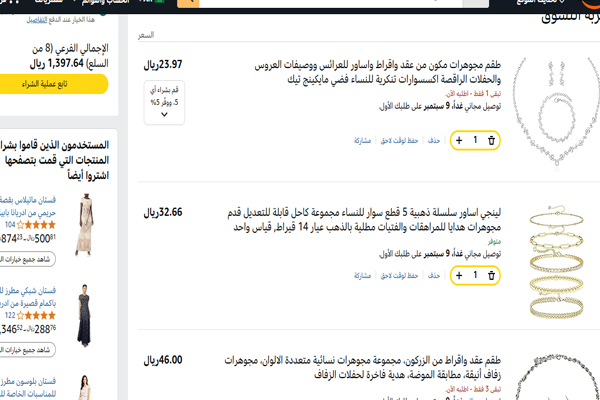The image size is (600, 400).
Task: Click the price '23.97ريال'
Action: [x=163, y=64]
